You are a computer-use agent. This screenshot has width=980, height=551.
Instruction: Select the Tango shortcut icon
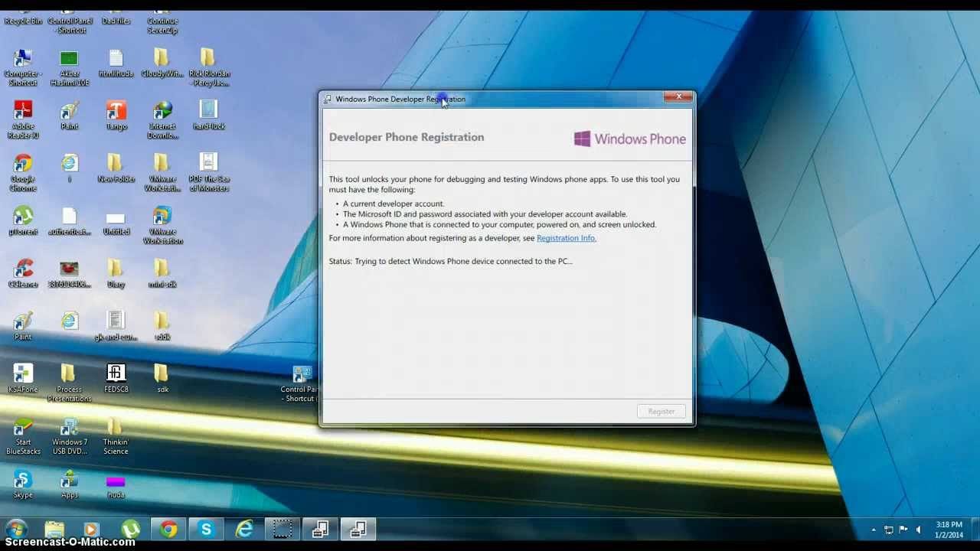(x=116, y=116)
